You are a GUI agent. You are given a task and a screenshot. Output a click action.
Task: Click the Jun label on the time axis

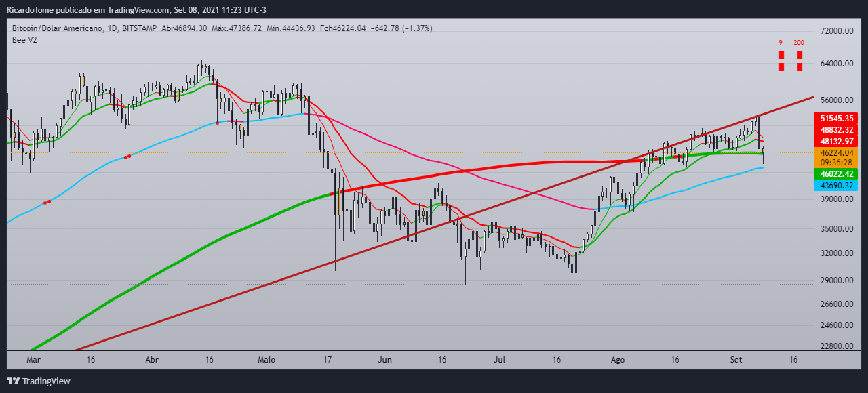384,360
